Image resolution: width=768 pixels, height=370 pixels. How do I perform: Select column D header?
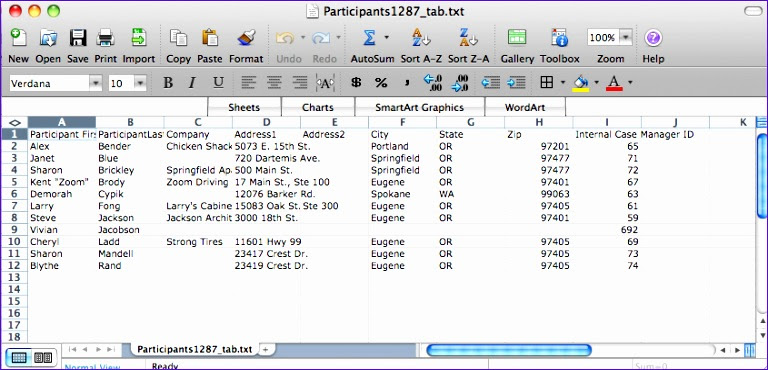(x=266, y=122)
